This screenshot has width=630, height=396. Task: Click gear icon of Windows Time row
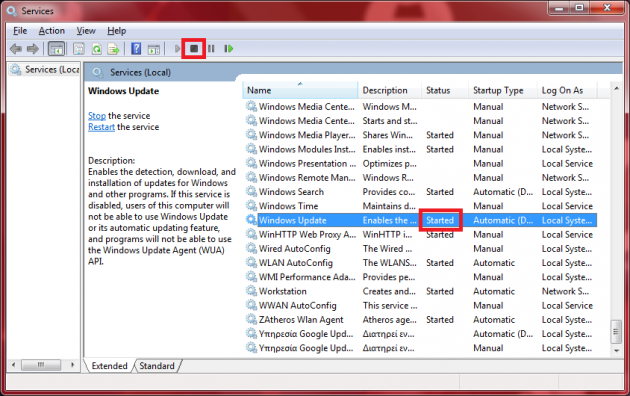click(x=251, y=206)
